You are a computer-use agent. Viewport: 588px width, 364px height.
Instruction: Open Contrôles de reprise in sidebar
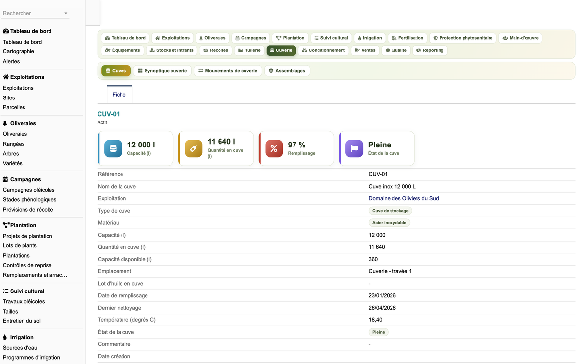(27, 265)
